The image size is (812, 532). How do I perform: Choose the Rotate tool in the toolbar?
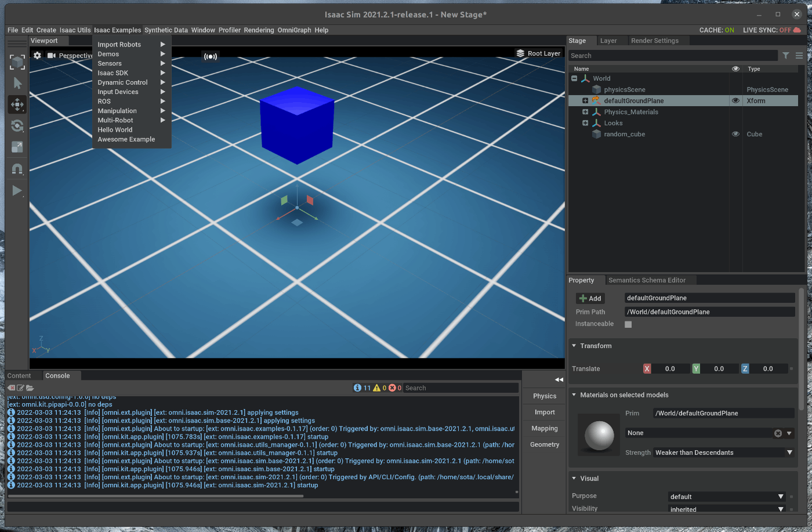(x=17, y=126)
